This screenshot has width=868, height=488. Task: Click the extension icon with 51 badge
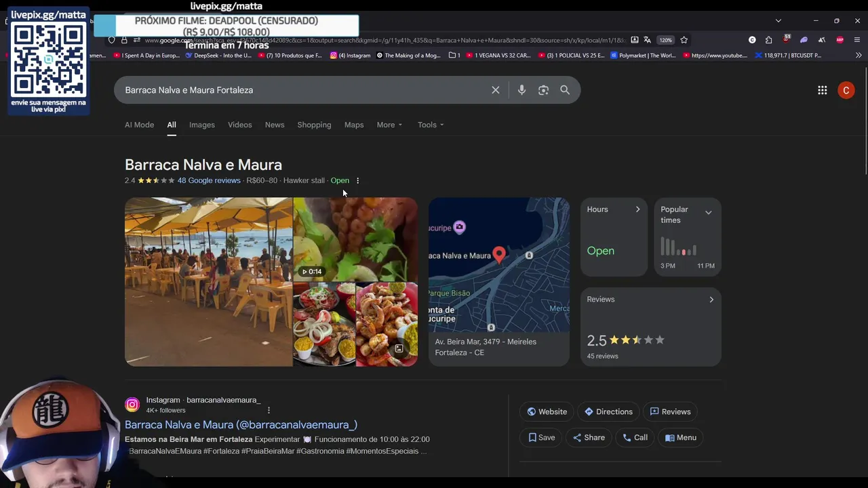point(787,39)
